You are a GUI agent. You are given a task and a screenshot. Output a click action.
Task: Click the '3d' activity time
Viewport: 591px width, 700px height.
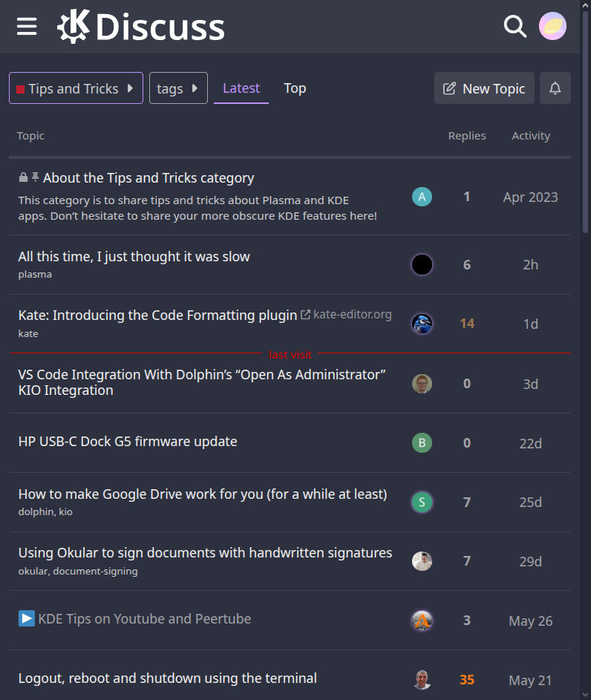click(x=531, y=384)
